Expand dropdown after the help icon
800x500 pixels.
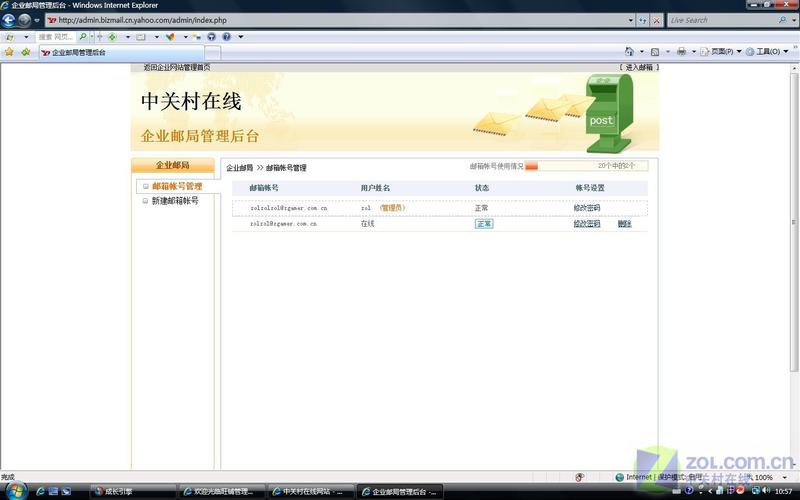[241, 37]
